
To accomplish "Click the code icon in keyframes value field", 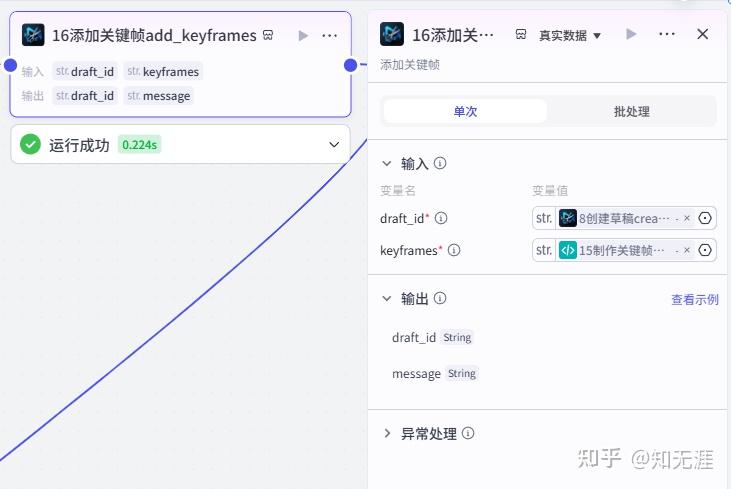I will (x=568, y=250).
